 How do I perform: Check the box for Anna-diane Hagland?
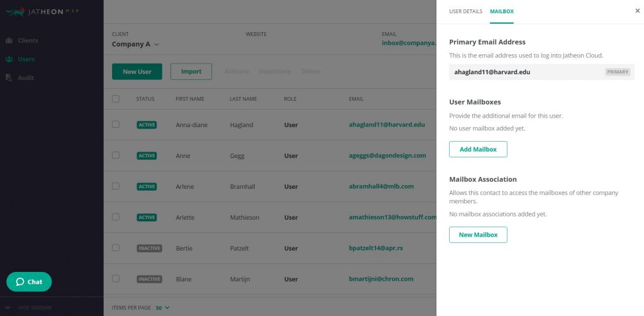(116, 124)
